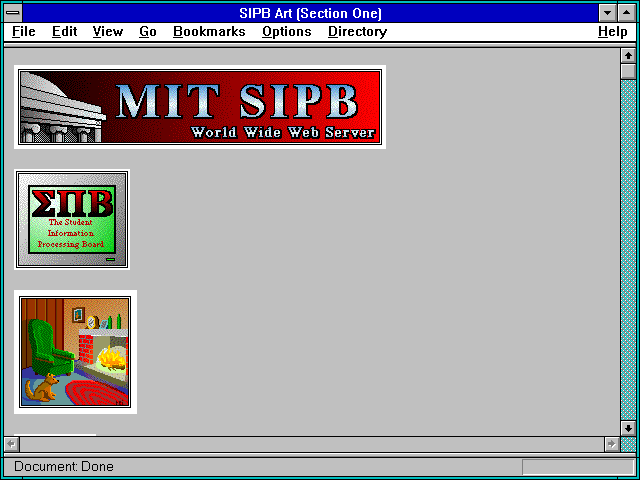Open the Options menu
640x480 pixels.
[287, 31]
